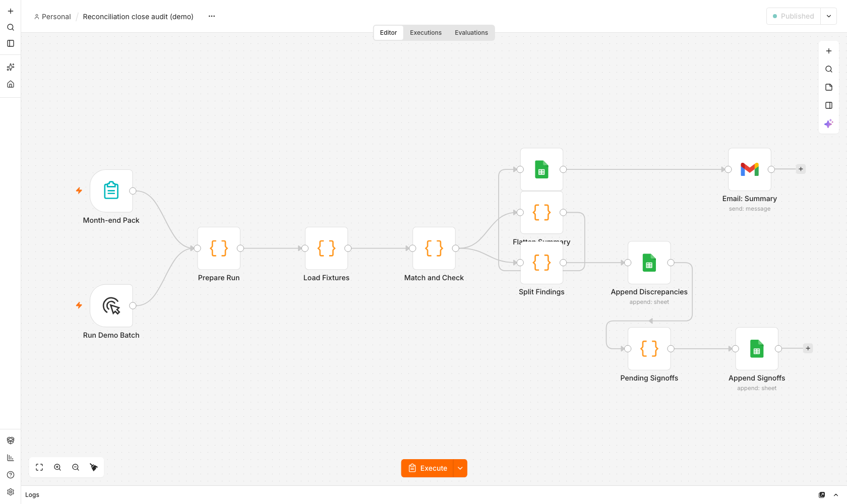Open the Execute button dropdown chevron
Viewport: 847px width, 504px height.
[x=460, y=468]
